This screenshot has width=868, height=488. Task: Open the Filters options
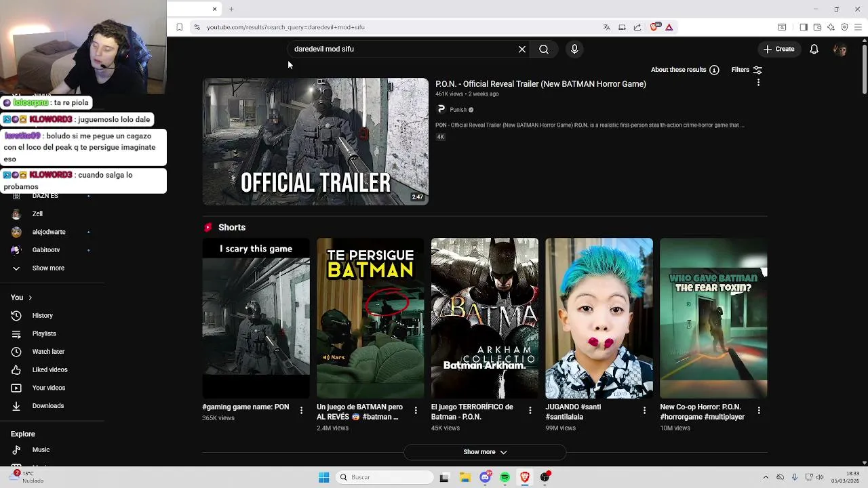click(x=747, y=70)
